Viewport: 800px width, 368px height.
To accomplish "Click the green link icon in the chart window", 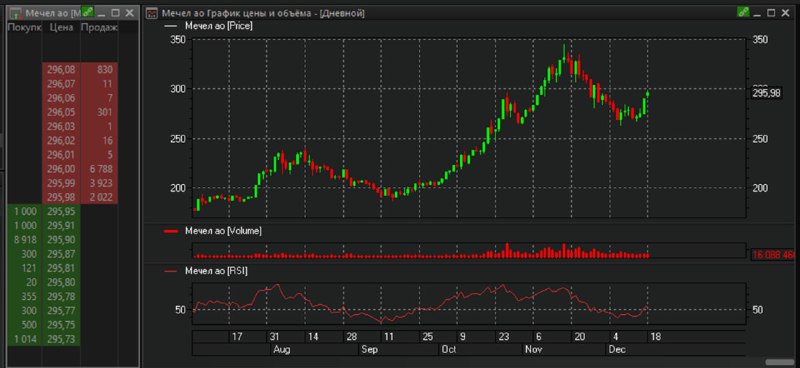I will tap(743, 12).
